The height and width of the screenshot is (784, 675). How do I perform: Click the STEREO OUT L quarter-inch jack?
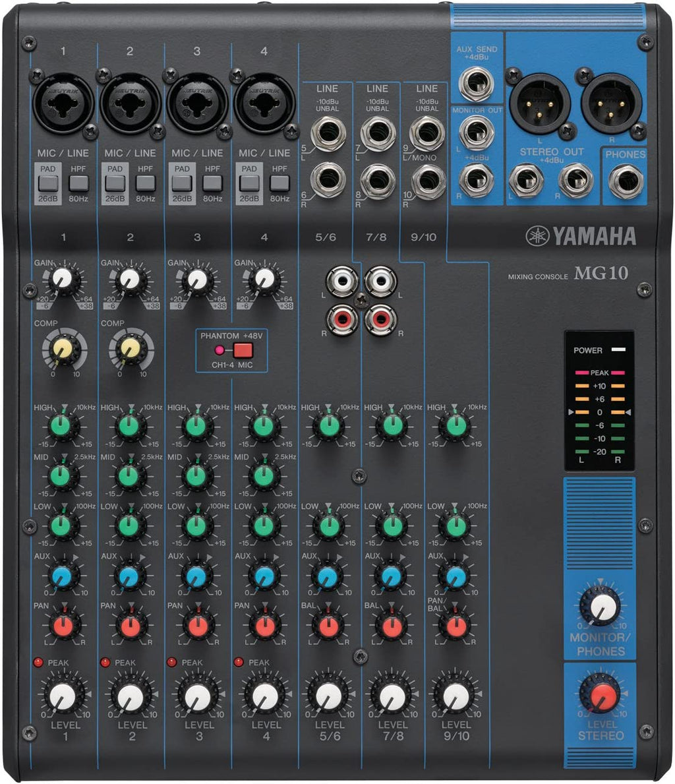[x=527, y=181]
